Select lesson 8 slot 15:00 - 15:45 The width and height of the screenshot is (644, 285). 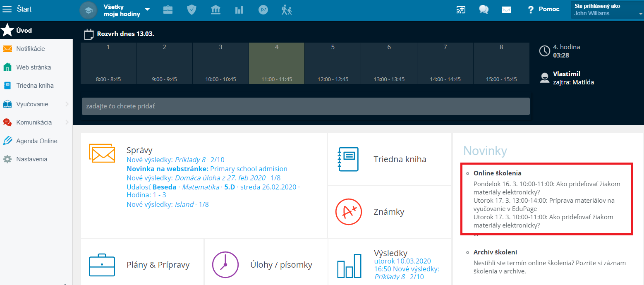501,63
